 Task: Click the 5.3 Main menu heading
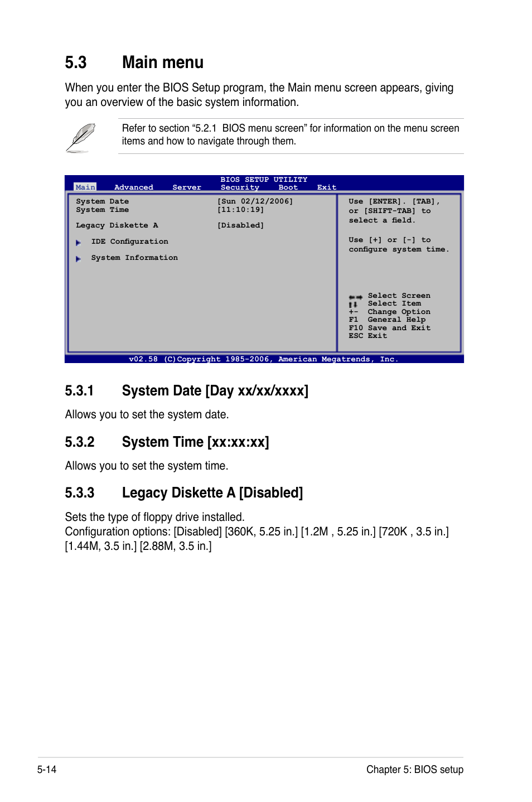point(134,62)
